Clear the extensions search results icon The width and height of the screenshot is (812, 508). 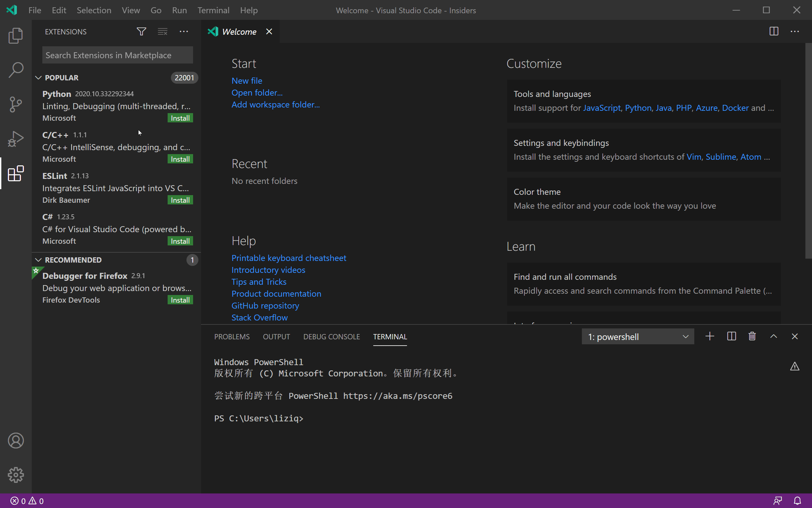pos(162,31)
